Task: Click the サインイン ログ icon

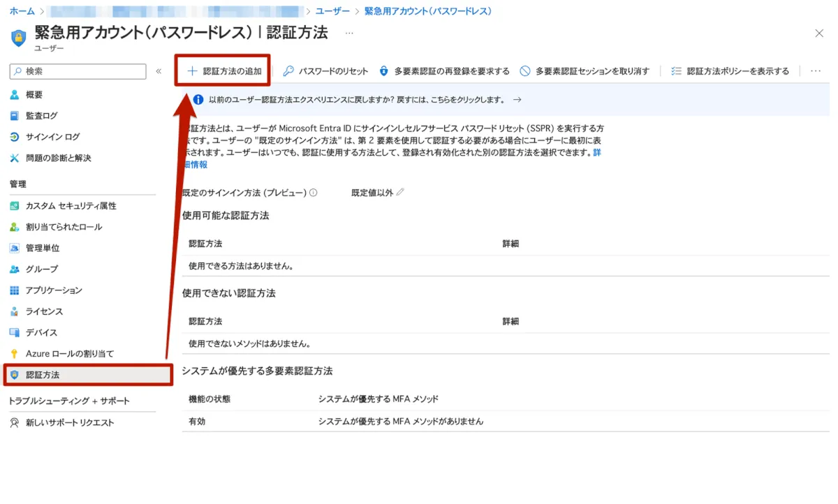Action: click(15, 137)
